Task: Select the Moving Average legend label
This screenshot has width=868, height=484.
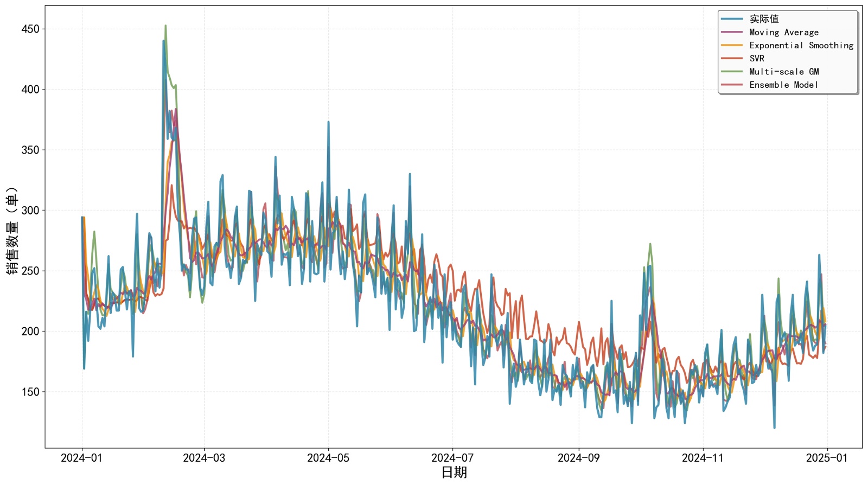Action: tap(784, 32)
